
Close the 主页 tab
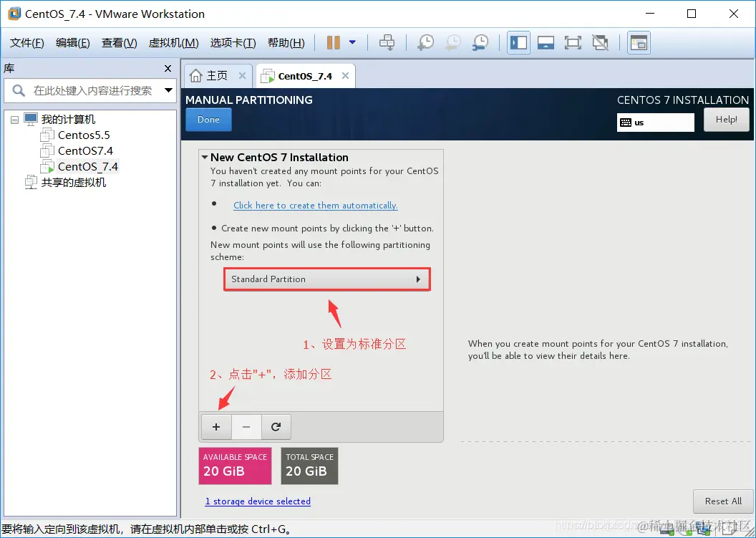(x=242, y=76)
